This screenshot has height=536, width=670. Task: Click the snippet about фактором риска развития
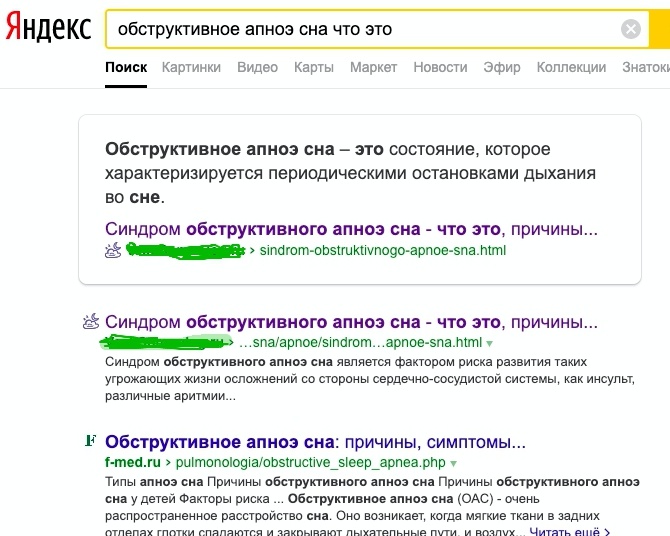click(370, 379)
